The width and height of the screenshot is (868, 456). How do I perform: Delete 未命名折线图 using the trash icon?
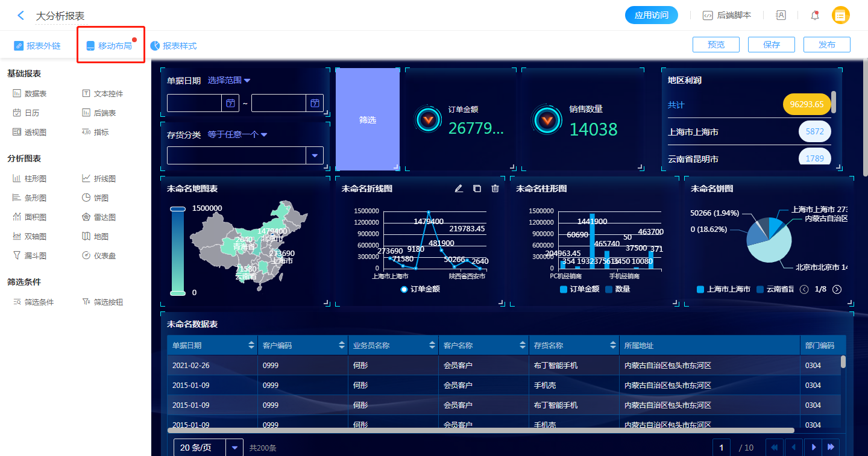(495, 189)
